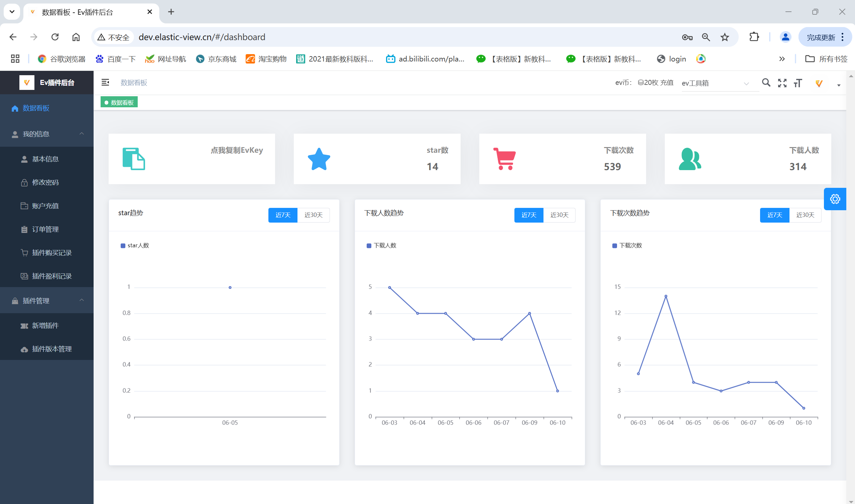Open the 淘宝购物 bookmark
The width and height of the screenshot is (855, 504).
click(x=266, y=59)
